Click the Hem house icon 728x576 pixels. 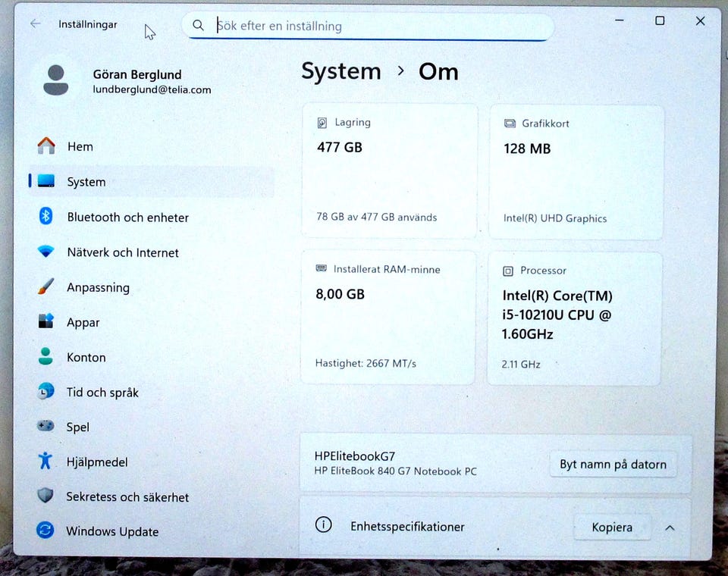(46, 146)
